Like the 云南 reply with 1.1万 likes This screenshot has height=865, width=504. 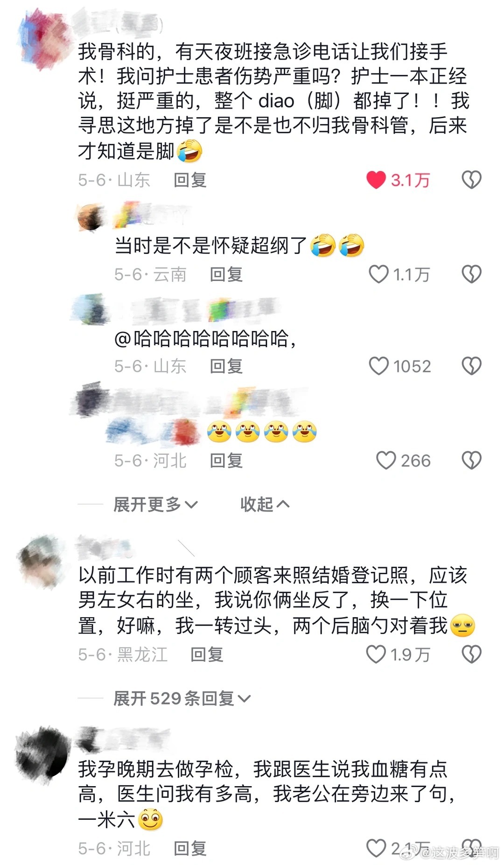pyautogui.click(x=378, y=274)
